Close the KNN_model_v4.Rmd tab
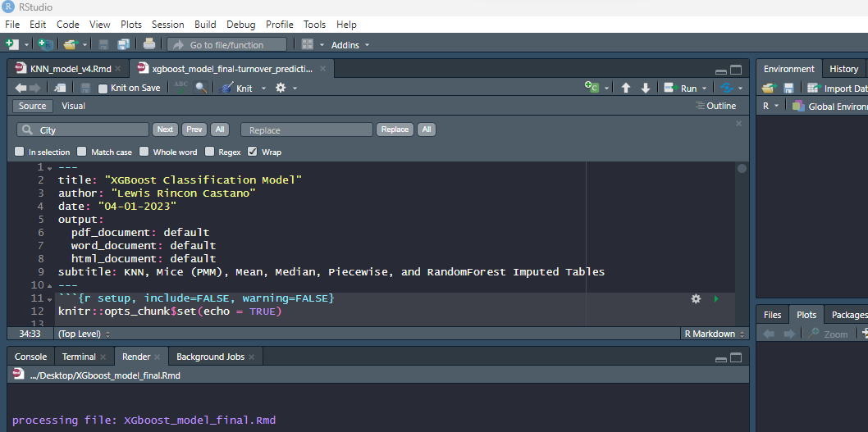This screenshot has width=868, height=432. point(118,69)
